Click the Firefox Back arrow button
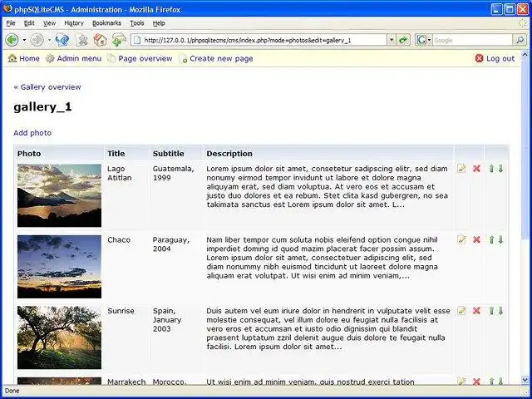Viewport: 532px width, 399px height. (12, 40)
